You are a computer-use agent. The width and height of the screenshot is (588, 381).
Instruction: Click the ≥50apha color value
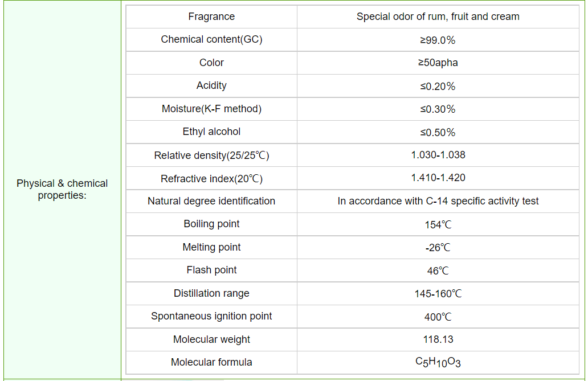pyautogui.click(x=438, y=63)
